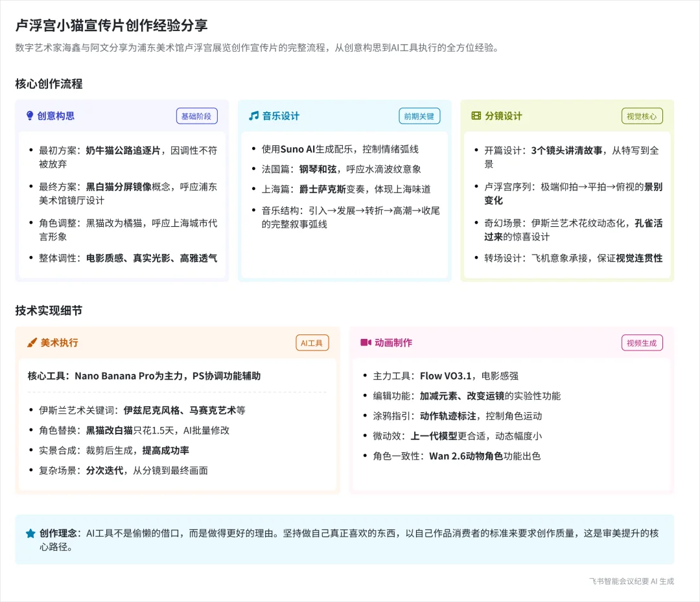Click the bullet beside 主力工具 Flow VO3.1

pos(367,375)
